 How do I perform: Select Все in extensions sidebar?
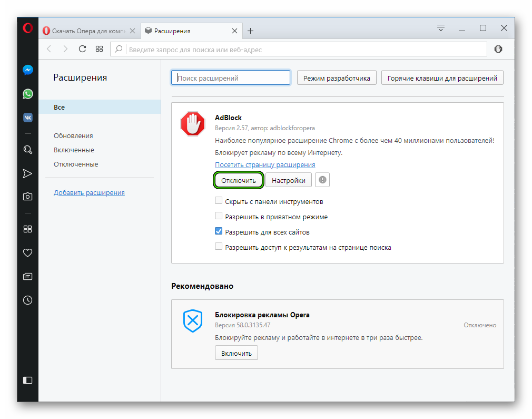(x=100, y=107)
